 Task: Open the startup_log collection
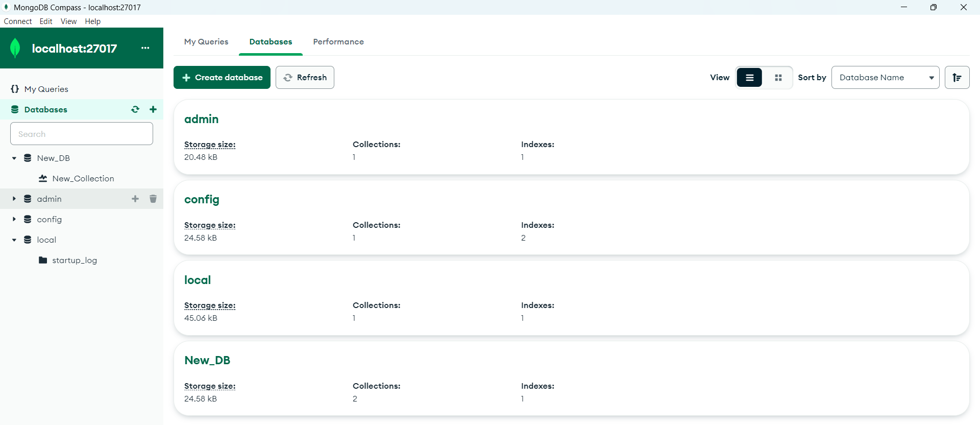pos(75,260)
